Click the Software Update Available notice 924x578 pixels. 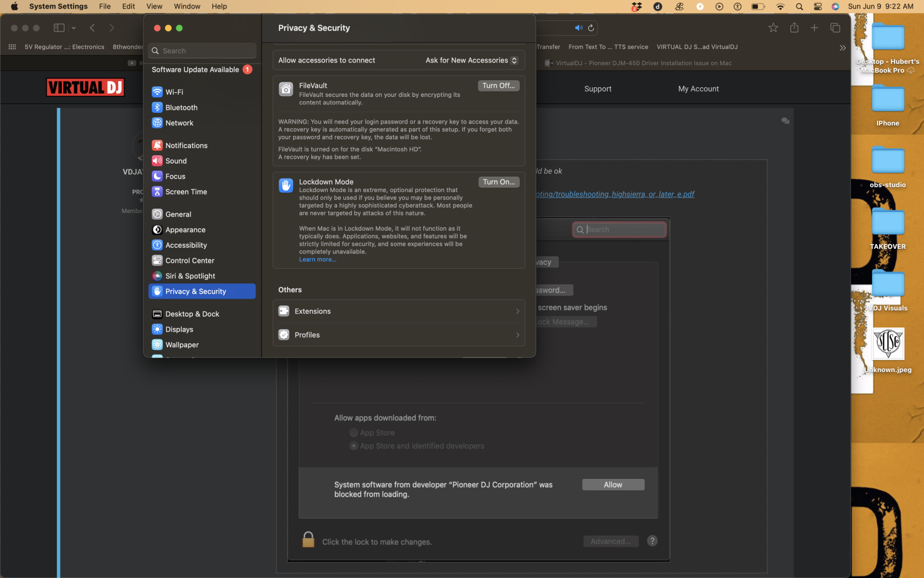202,70
